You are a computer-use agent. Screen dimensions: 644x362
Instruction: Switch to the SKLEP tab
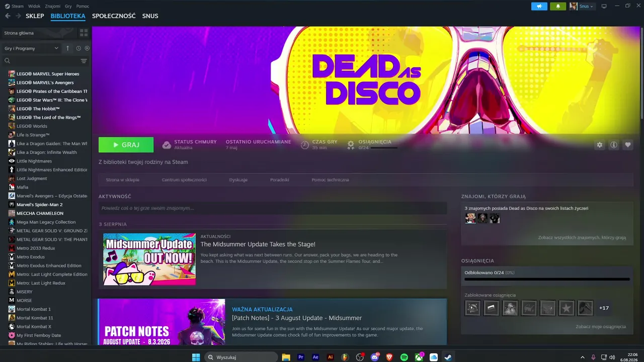click(35, 16)
